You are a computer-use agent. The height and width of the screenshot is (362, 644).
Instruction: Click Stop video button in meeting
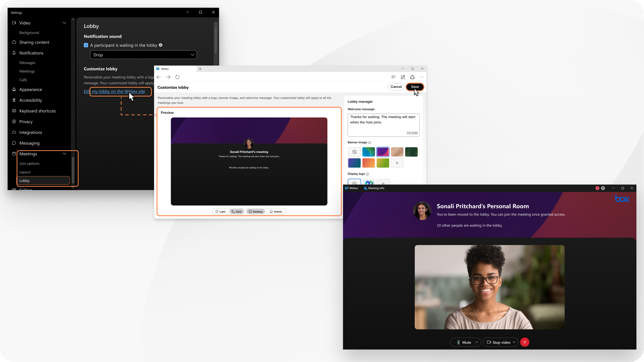click(x=502, y=342)
